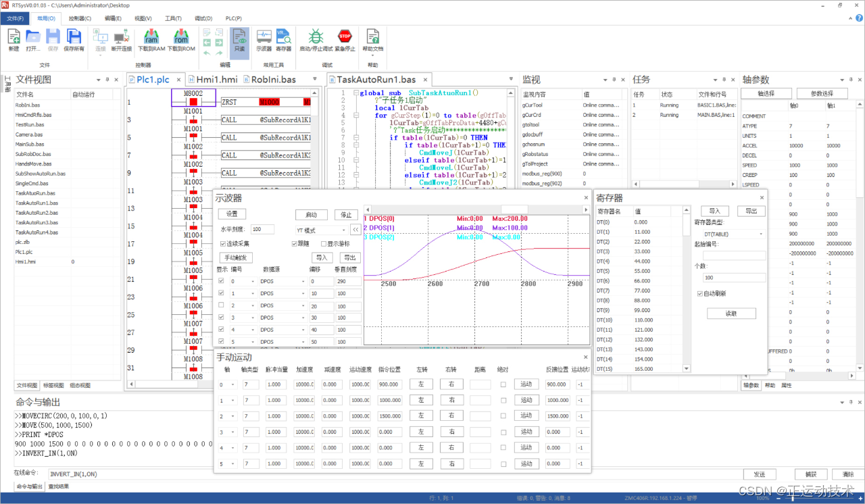Click the Save (保存) disk icon
Screen dimensions: 865x504
[53, 36]
